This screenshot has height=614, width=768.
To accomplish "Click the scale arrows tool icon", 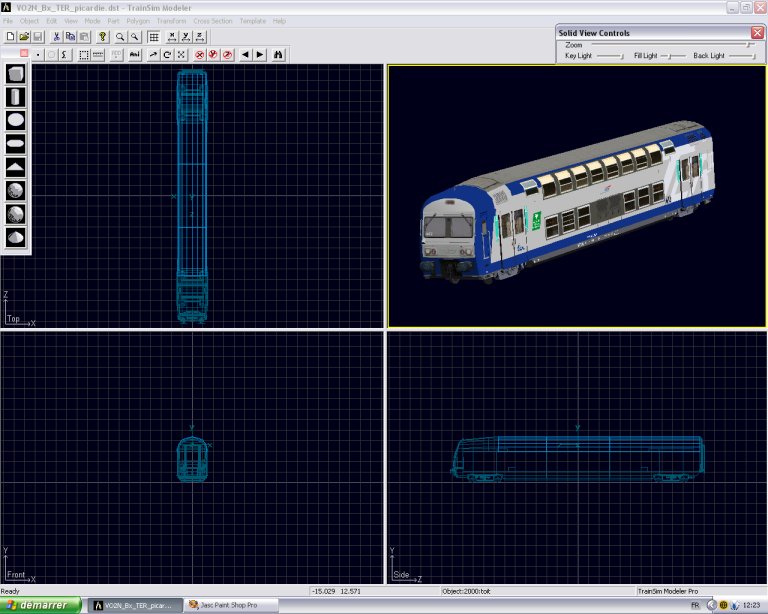I will pyautogui.click(x=181, y=55).
